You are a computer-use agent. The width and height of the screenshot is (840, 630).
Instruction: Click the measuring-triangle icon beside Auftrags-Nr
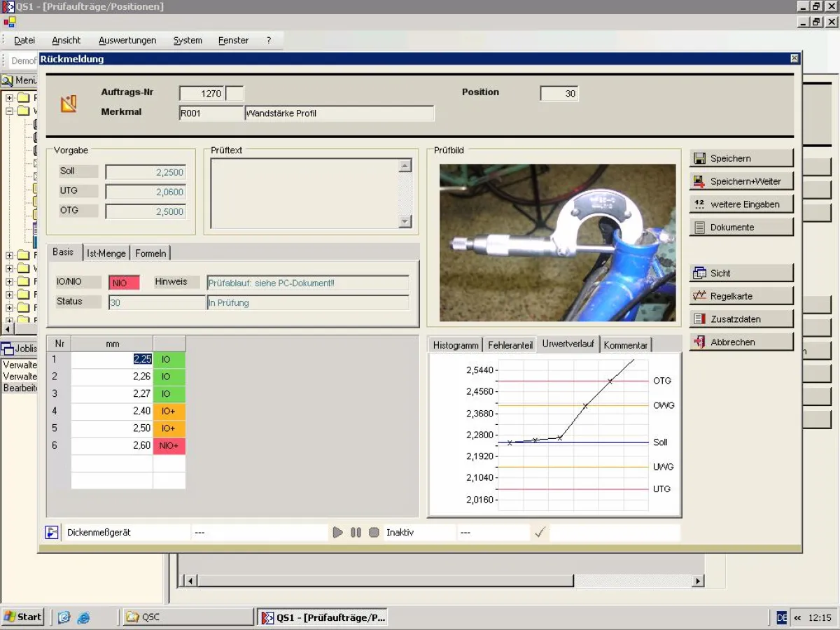[x=68, y=104]
